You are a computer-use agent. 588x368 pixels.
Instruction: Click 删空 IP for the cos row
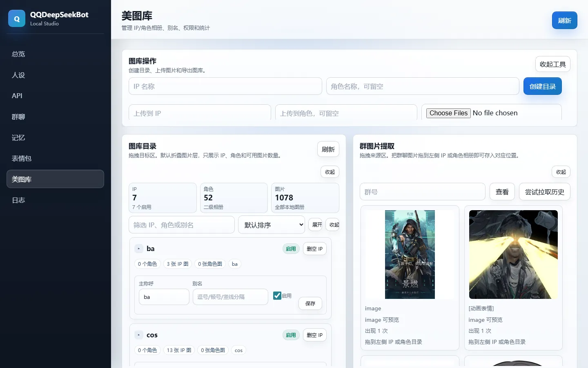[314, 335]
